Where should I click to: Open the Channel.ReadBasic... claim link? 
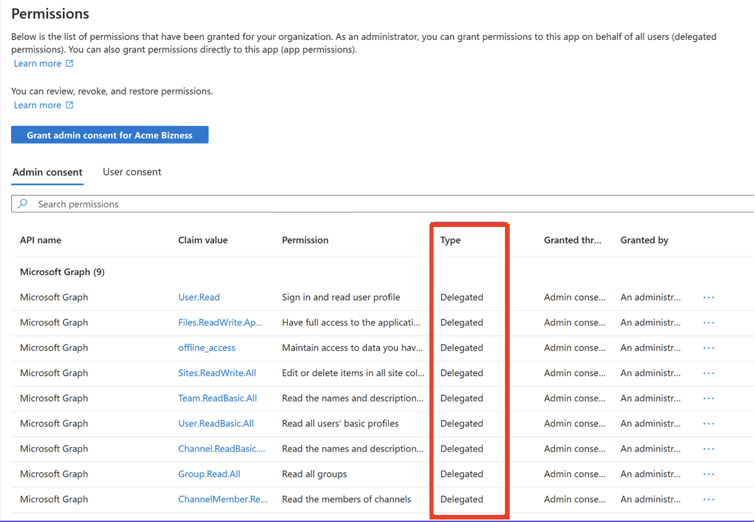221,449
